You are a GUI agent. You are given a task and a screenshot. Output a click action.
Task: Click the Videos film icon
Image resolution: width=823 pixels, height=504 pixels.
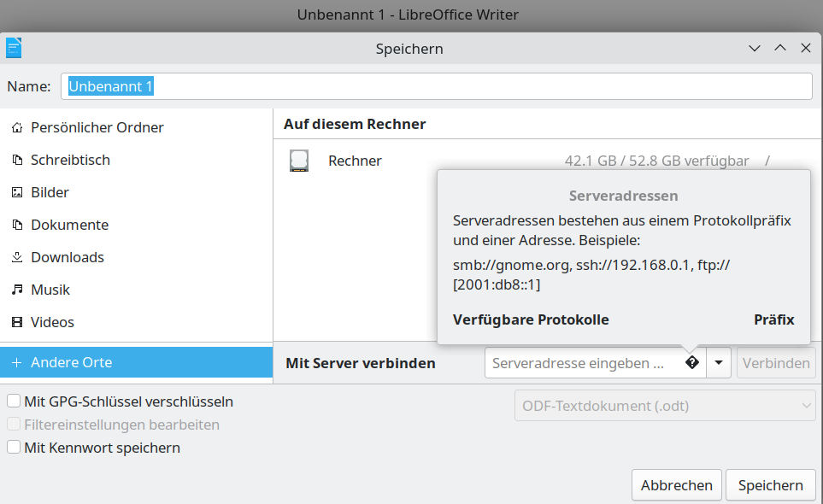point(17,322)
